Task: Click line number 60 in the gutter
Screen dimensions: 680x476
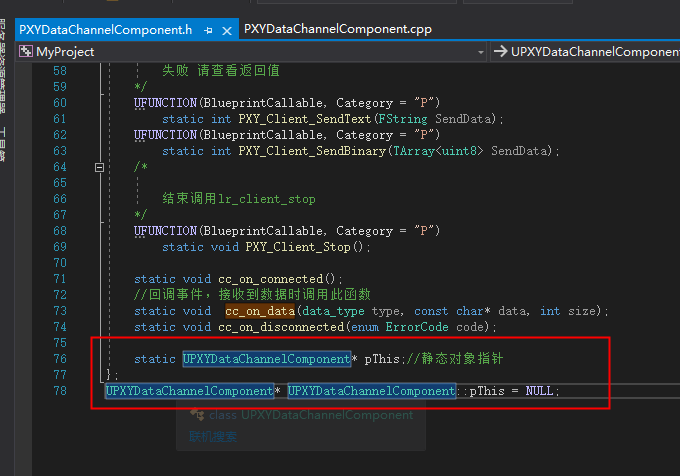Action: coord(60,103)
